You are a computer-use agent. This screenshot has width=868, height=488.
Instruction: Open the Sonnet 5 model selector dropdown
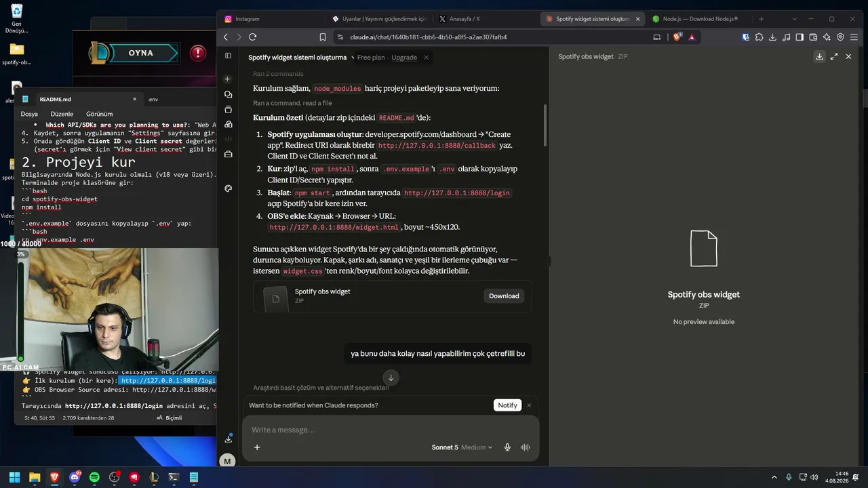pos(462,447)
